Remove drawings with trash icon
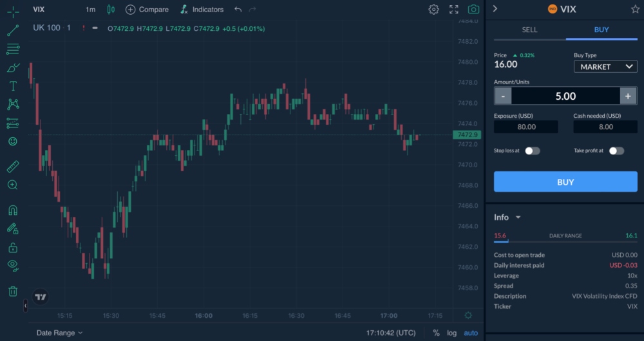The image size is (644, 341). pos(13,291)
